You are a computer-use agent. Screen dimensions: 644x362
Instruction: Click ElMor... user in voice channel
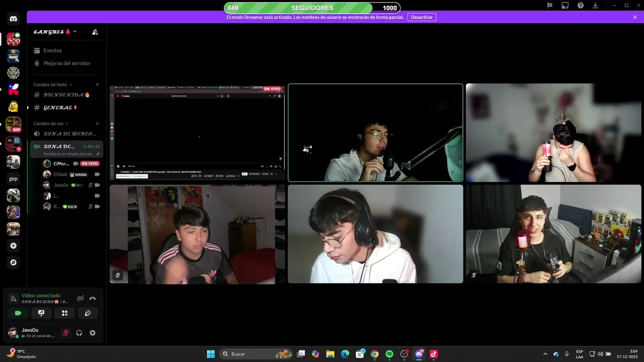click(61, 163)
